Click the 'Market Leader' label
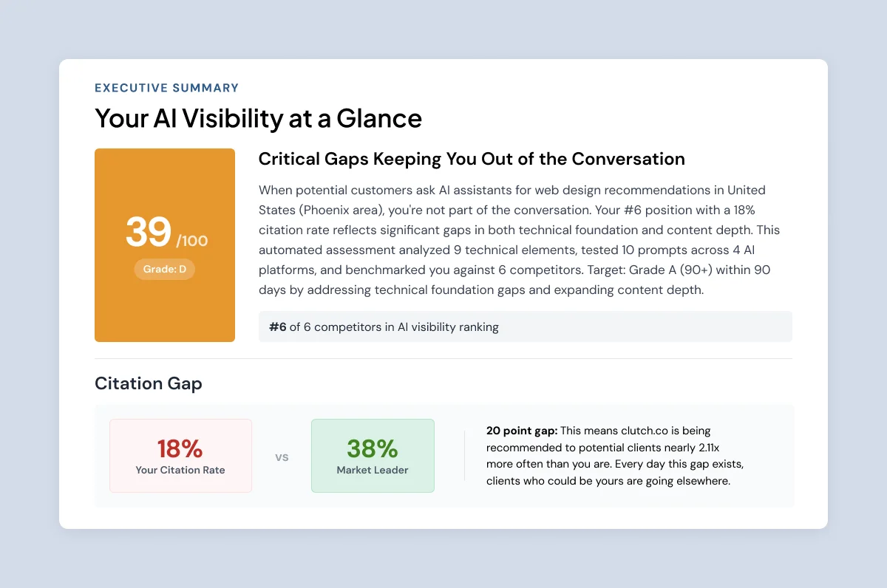The height and width of the screenshot is (588, 887). click(373, 470)
